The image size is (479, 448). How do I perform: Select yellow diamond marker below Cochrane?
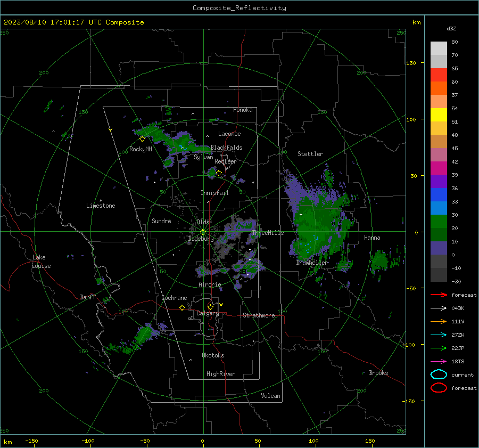pos(183,308)
